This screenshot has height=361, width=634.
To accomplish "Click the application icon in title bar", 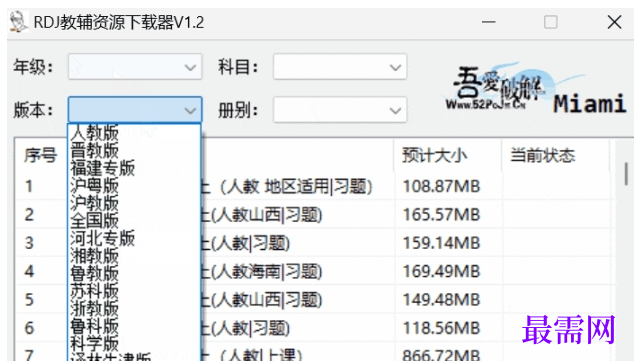I will coord(18,22).
